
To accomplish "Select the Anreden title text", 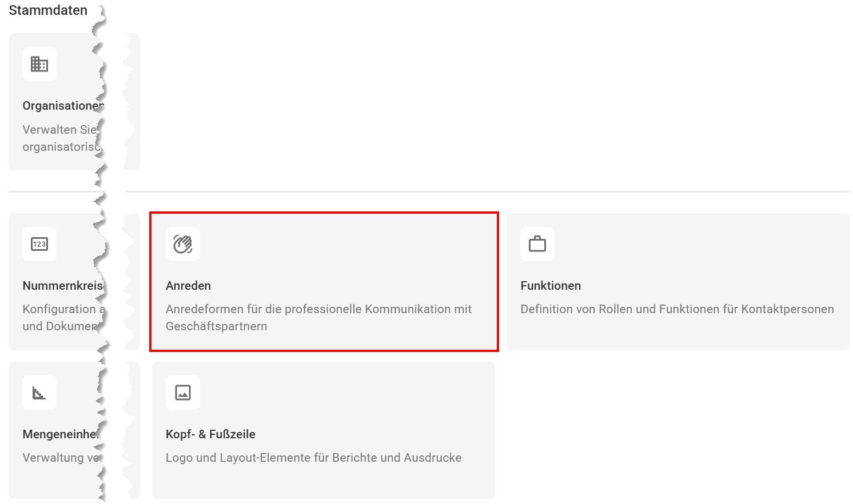I will click(x=188, y=286).
